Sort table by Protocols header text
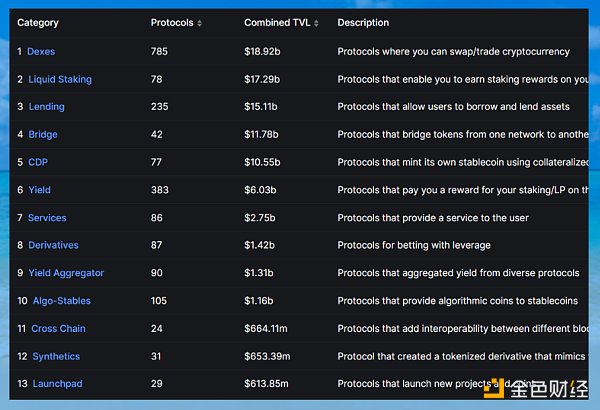 (x=172, y=23)
